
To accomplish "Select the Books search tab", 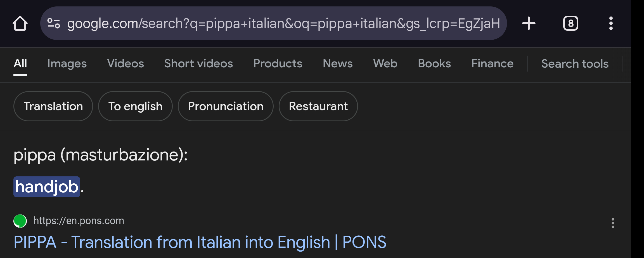I will (x=434, y=64).
